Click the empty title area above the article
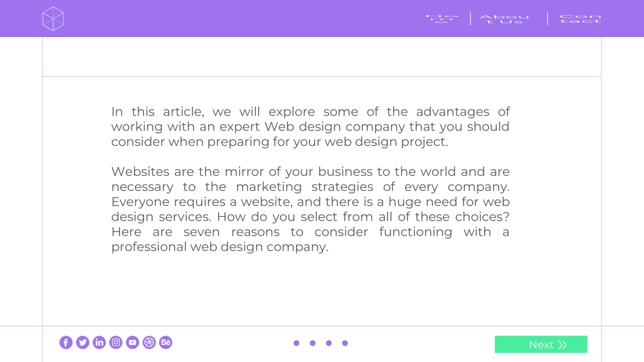The height and width of the screenshot is (362, 644). [x=322, y=57]
